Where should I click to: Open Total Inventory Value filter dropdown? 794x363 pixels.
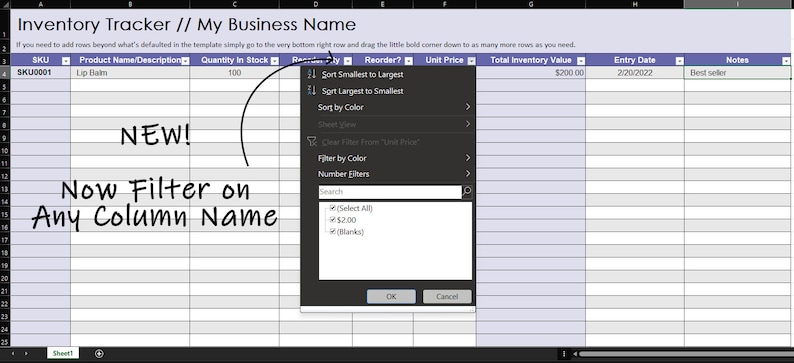point(581,61)
